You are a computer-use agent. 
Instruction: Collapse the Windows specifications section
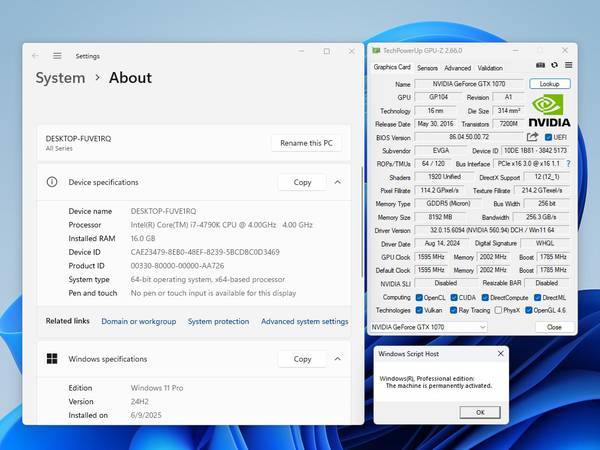337,358
